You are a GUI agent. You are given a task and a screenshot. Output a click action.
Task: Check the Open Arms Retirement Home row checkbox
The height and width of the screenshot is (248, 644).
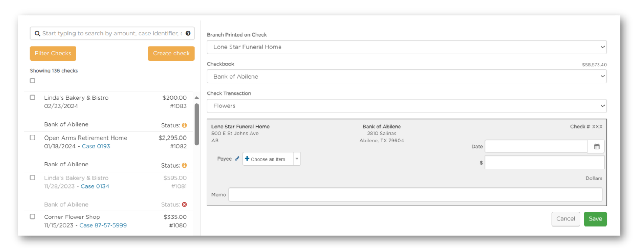click(x=32, y=137)
